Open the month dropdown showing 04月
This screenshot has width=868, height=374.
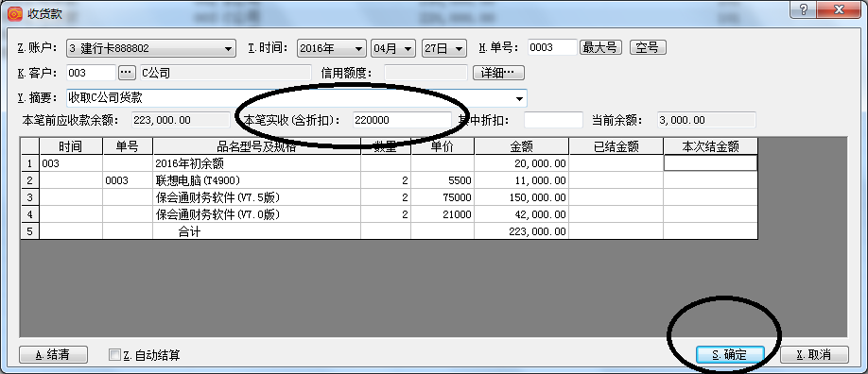click(x=392, y=48)
